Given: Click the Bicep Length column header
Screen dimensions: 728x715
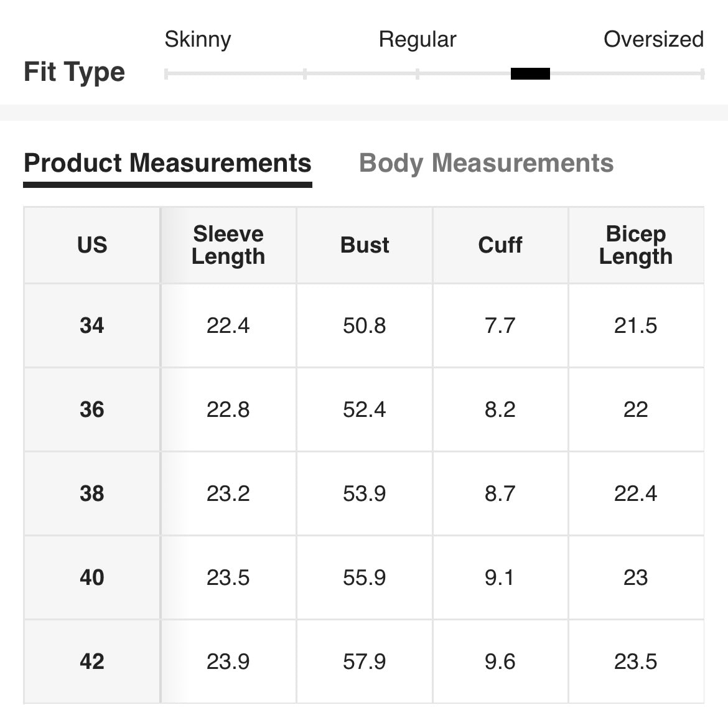Looking at the screenshot, I should (636, 245).
